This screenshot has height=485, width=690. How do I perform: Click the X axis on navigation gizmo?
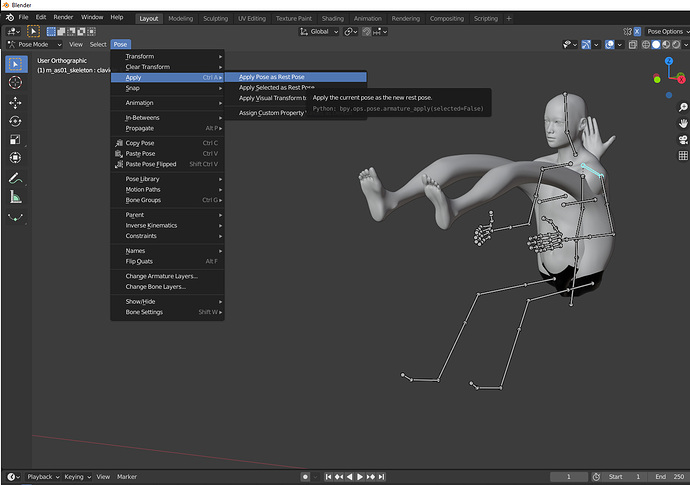[x=681, y=80]
